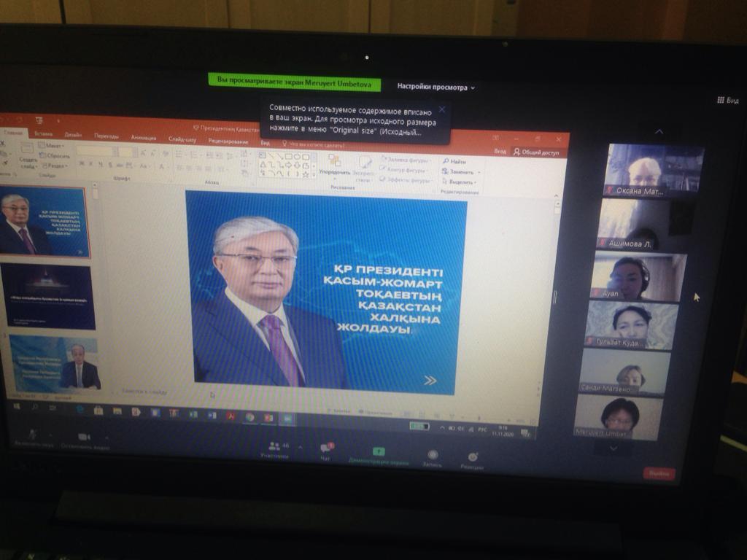Viewport: 747px width, 560px height.
Task: Click the Найти search icon in ribbon
Action: pos(446,161)
